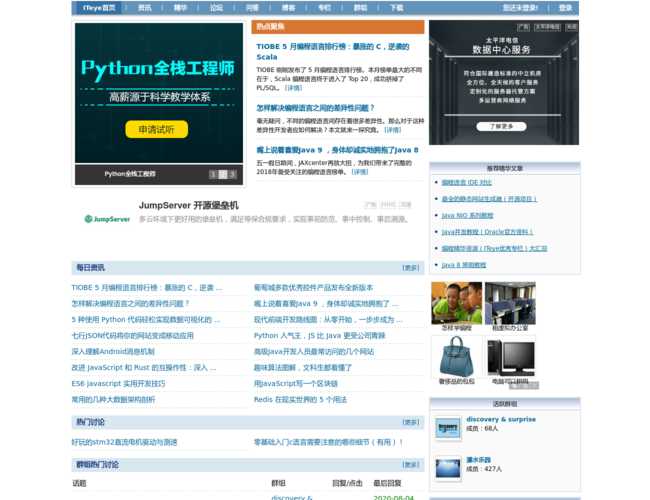The height and width of the screenshot is (500, 650).
Task: Click the 奢侈品的包包 handbag thumbnail
Action: (x=456, y=357)
